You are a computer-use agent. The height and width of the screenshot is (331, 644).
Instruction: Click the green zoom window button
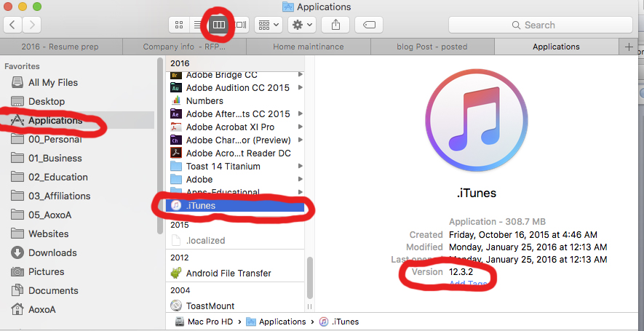click(37, 7)
